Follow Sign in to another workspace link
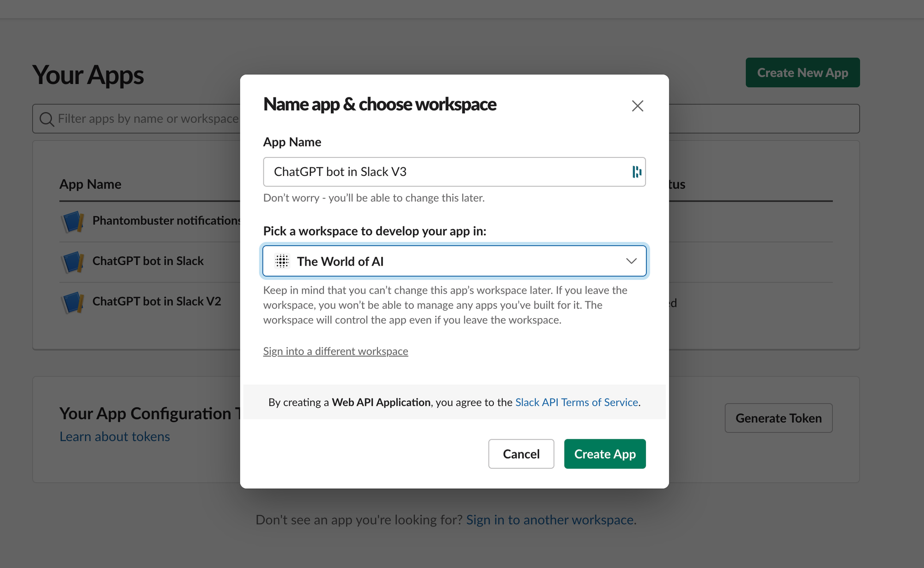This screenshot has width=924, height=568. (551, 520)
